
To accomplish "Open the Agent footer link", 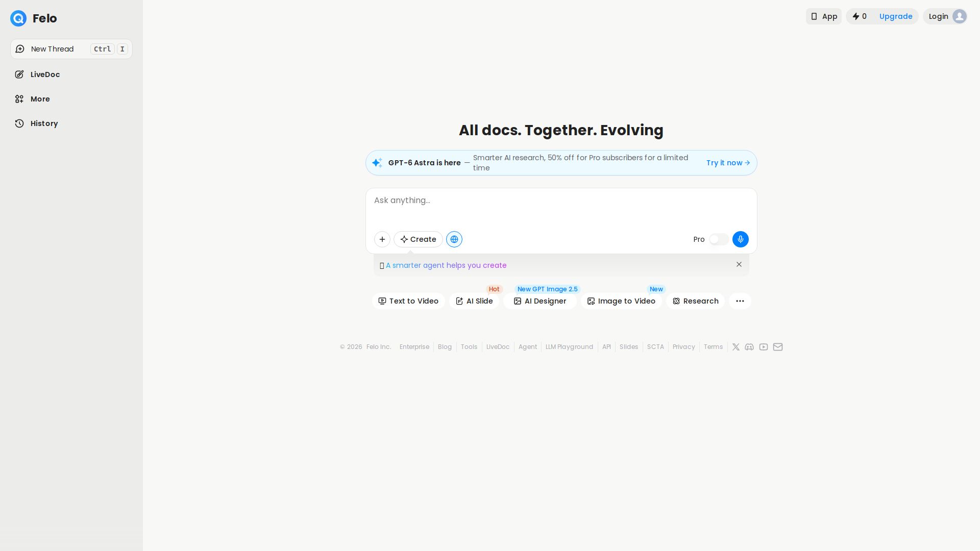I will 528,347.
